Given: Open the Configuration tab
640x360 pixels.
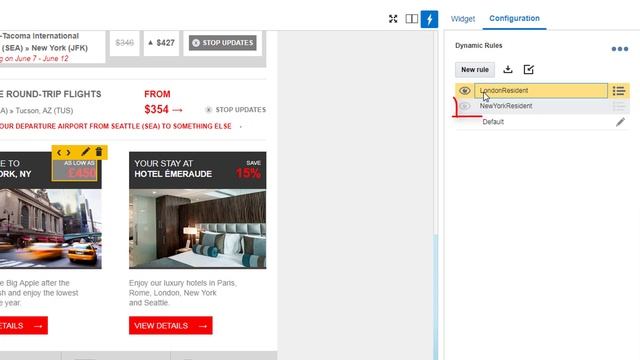Looking at the screenshot, I should click(514, 18).
